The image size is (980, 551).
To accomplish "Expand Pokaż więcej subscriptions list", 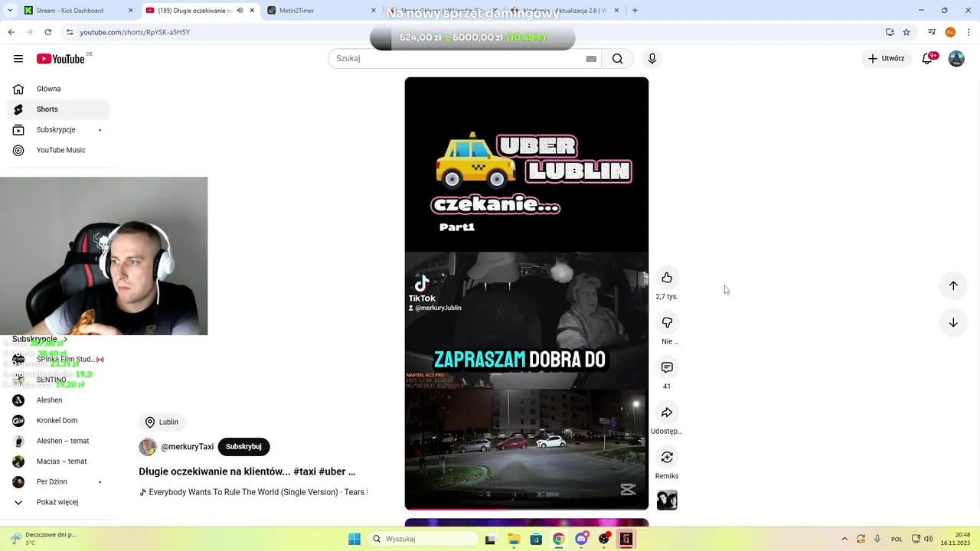I will coord(58,502).
